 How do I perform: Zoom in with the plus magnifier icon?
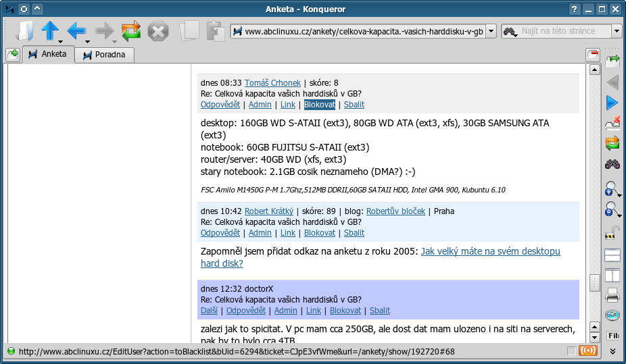click(611, 188)
